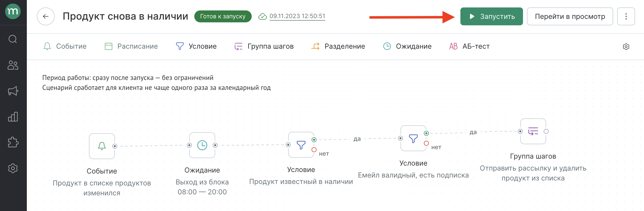
Task: Select the "Группа шагов" block in the toolbar
Action: click(x=264, y=46)
